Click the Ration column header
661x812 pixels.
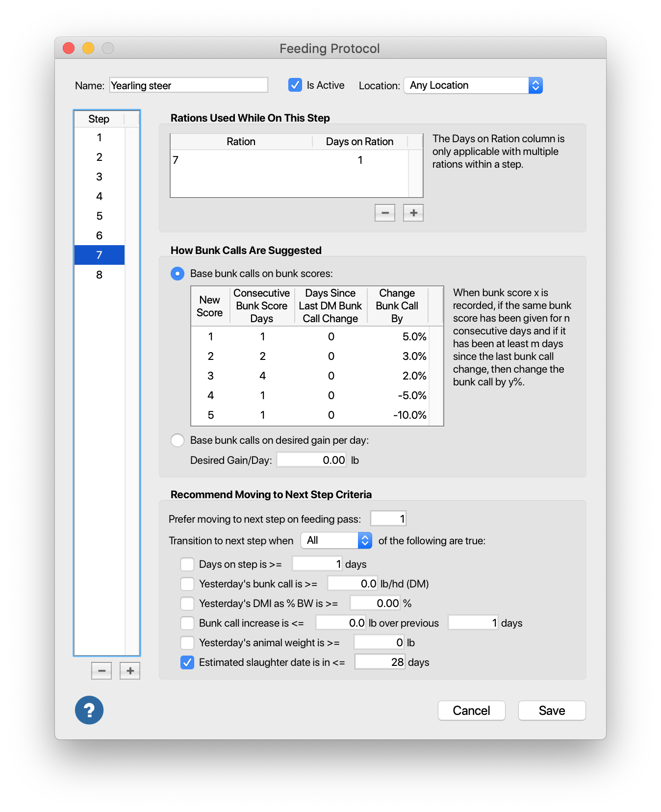click(241, 142)
